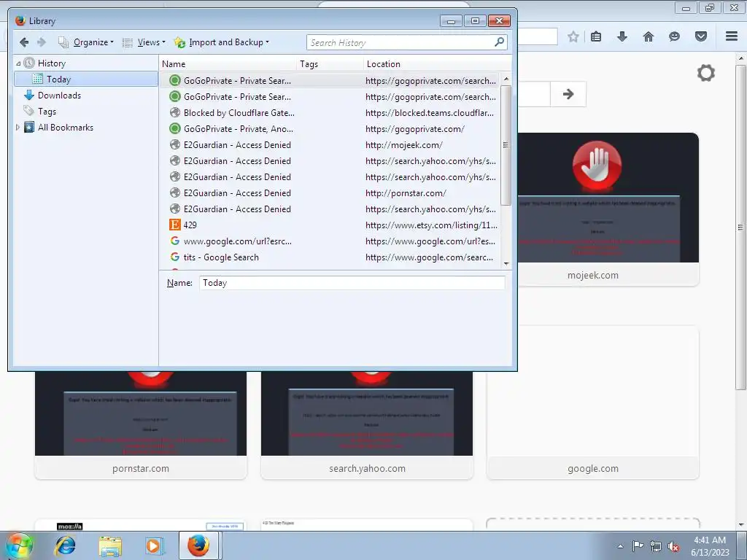Collapse the History tree node
The width and height of the screenshot is (747, 560).
18,63
